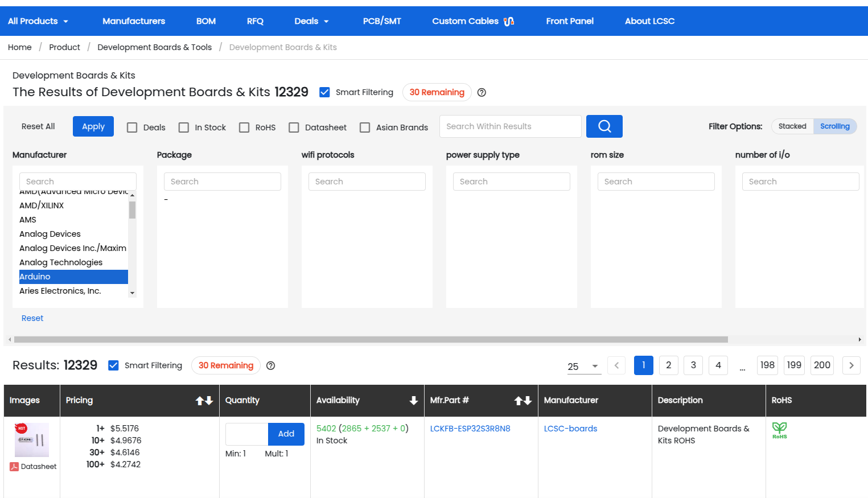Click the top 30 Remaining badge
The width and height of the screenshot is (868, 498).
tap(437, 92)
